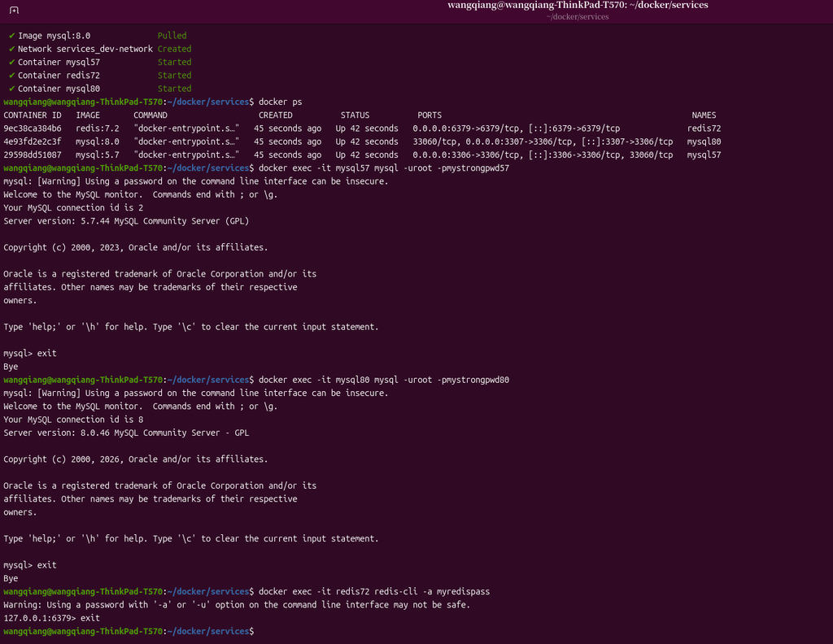This screenshot has height=644, width=833.
Task: Click the 'docker ps' command
Action: pyautogui.click(x=280, y=102)
